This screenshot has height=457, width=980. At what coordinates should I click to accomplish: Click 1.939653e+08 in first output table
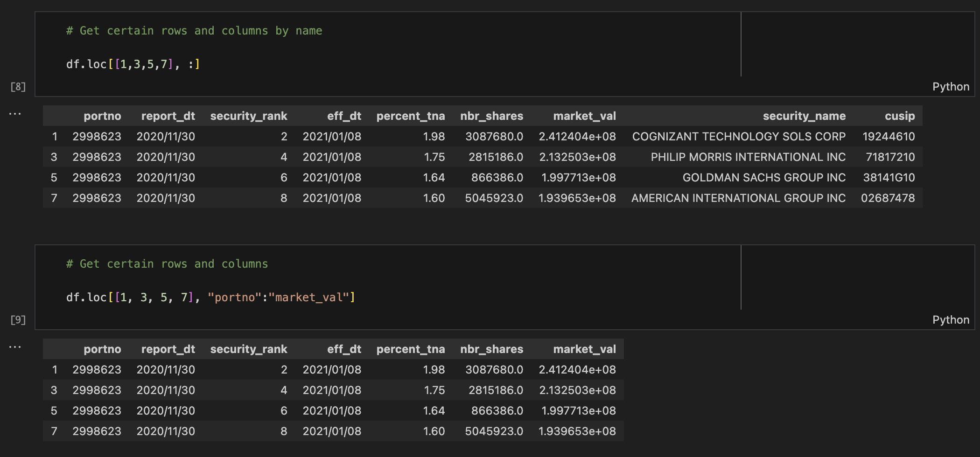pos(577,198)
